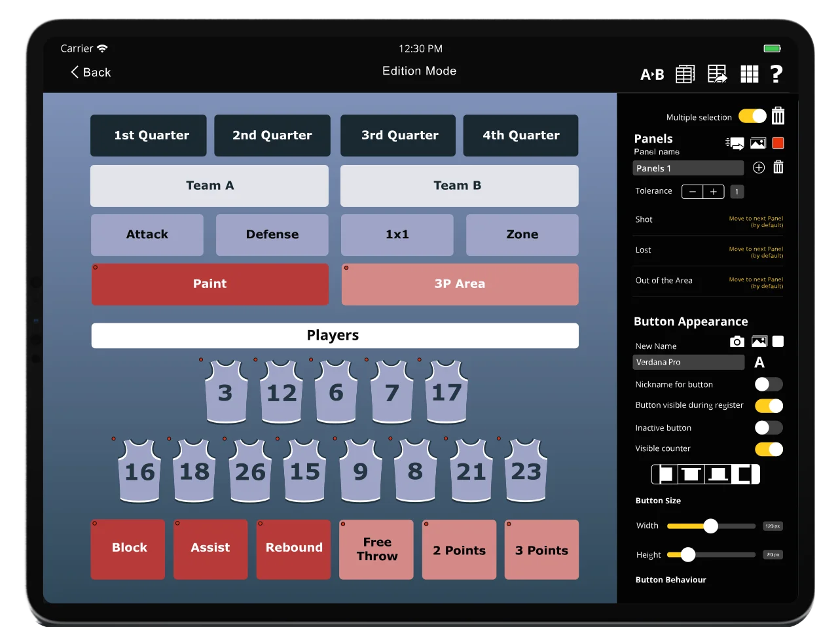Select the 3rd Quarter button
The height and width of the screenshot is (644, 838).
(399, 135)
